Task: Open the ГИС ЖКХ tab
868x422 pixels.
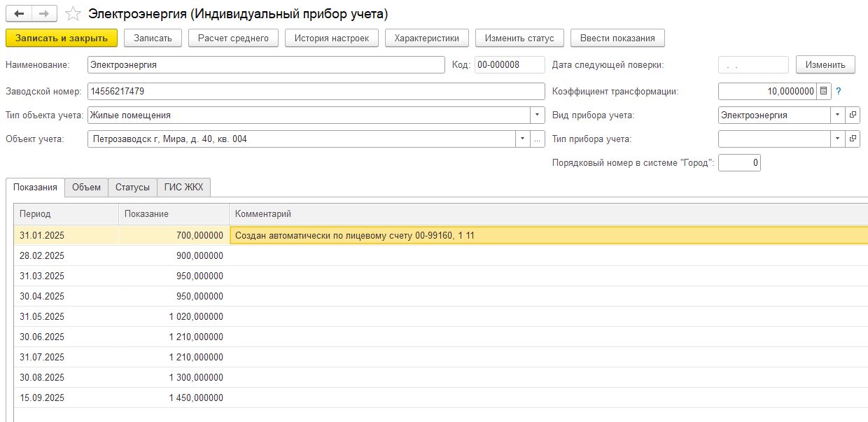Action: [x=183, y=188]
